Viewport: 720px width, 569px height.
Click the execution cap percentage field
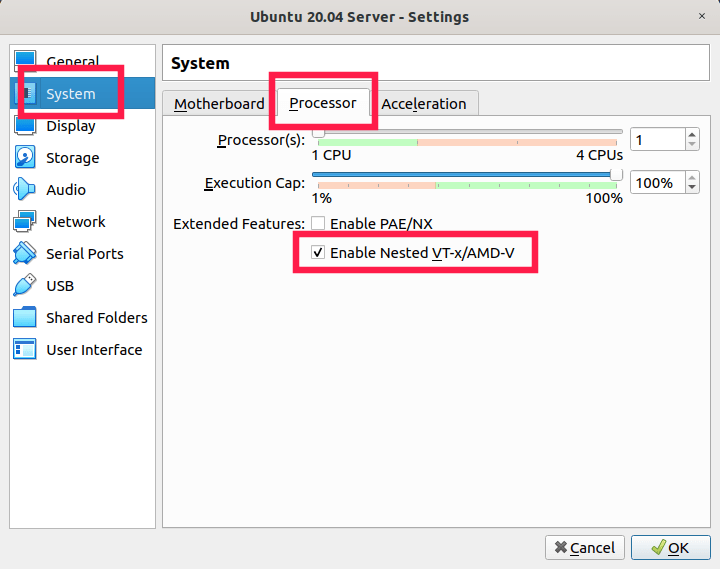point(658,182)
